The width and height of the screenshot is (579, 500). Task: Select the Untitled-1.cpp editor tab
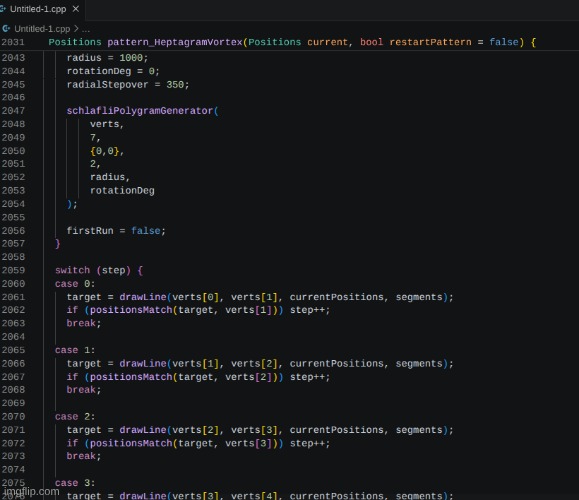(x=39, y=9)
